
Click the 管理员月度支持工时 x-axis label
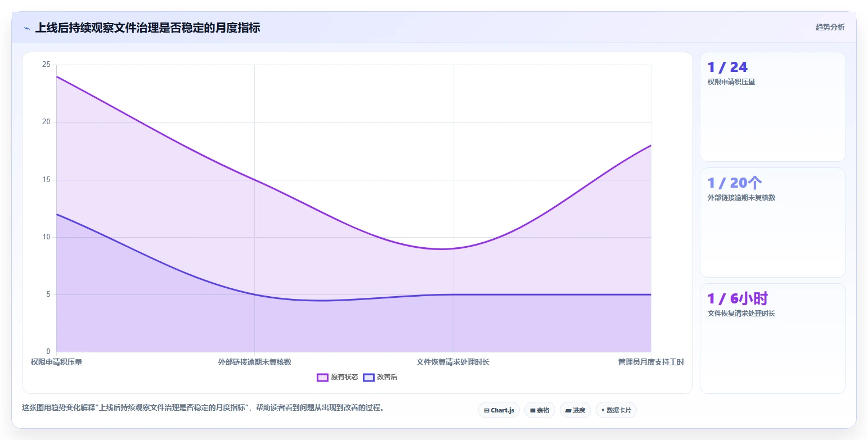pos(651,362)
